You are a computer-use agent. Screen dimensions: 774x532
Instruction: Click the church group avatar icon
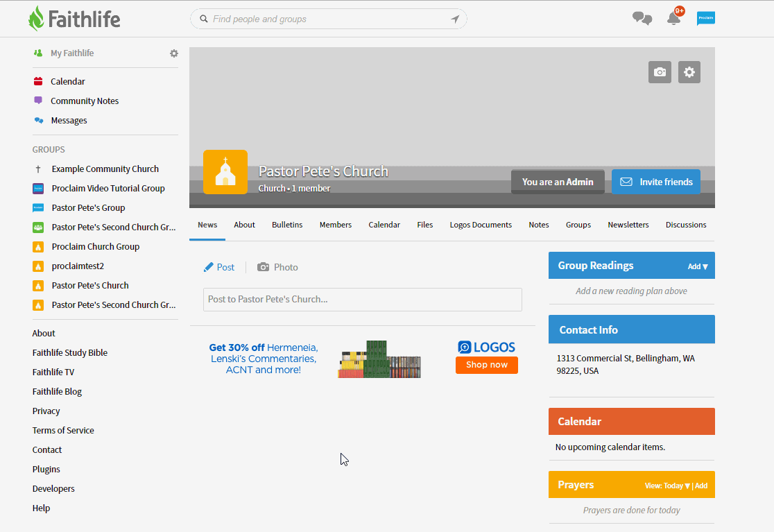[x=225, y=172]
